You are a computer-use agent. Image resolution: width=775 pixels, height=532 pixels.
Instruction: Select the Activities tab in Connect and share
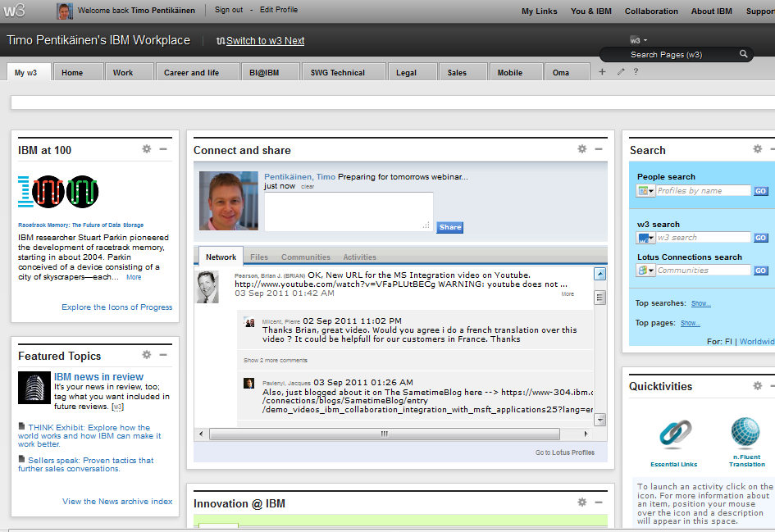pos(360,257)
